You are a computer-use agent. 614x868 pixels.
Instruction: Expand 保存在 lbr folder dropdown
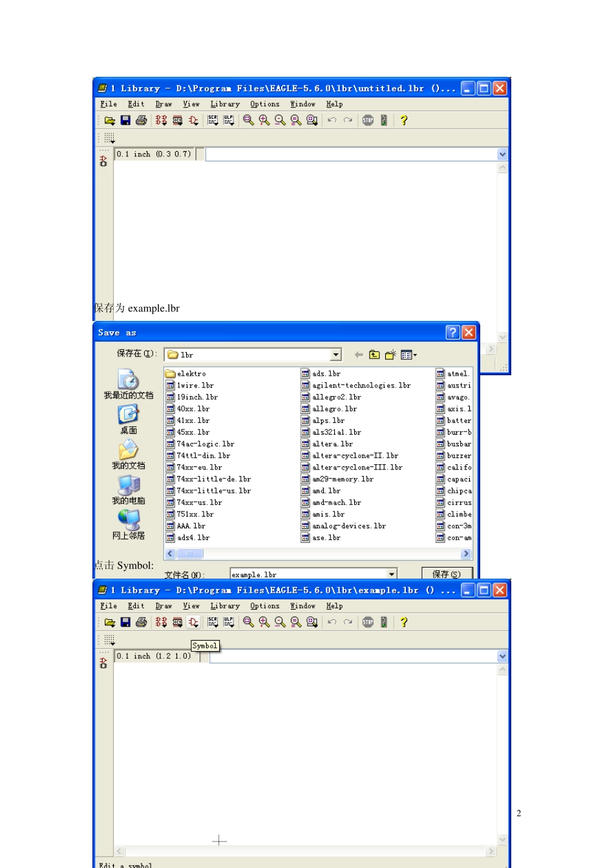tap(336, 355)
